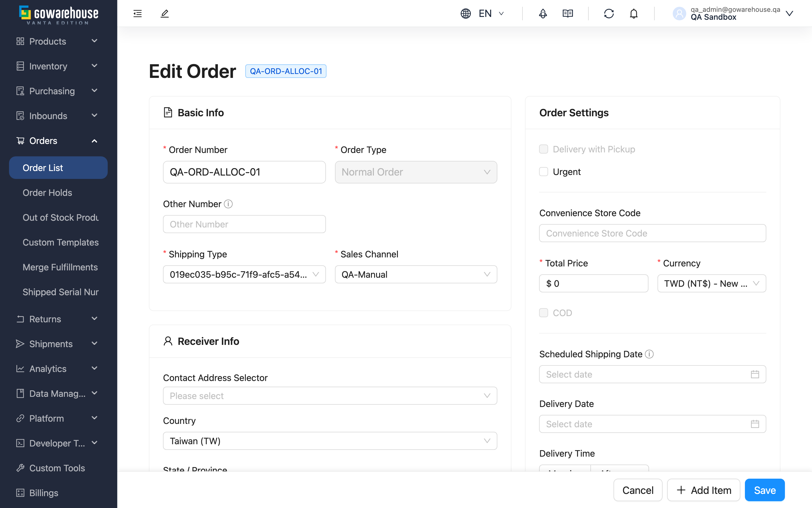This screenshot has width=812, height=508.
Task: Click the Scheduled Shipping Date info icon
Action: [649, 354]
